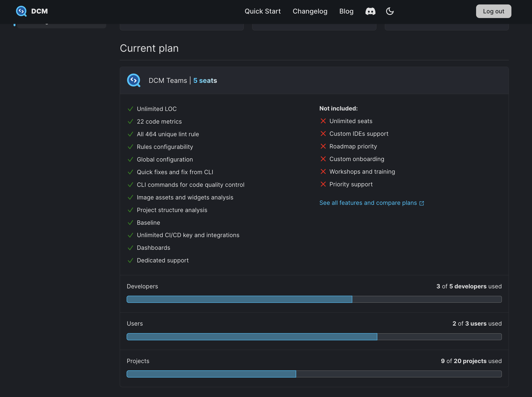Open the Discord community icon

[370, 11]
